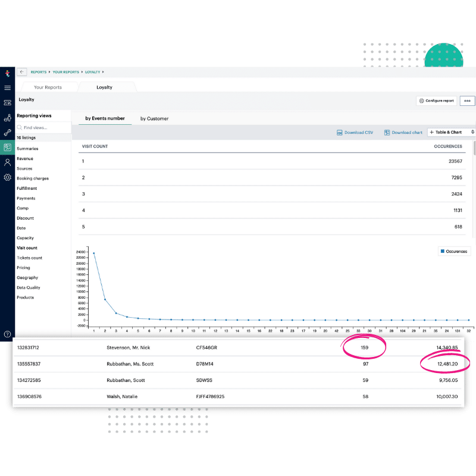Click the Download chart link
The width and height of the screenshot is (476, 476).
coord(403,132)
